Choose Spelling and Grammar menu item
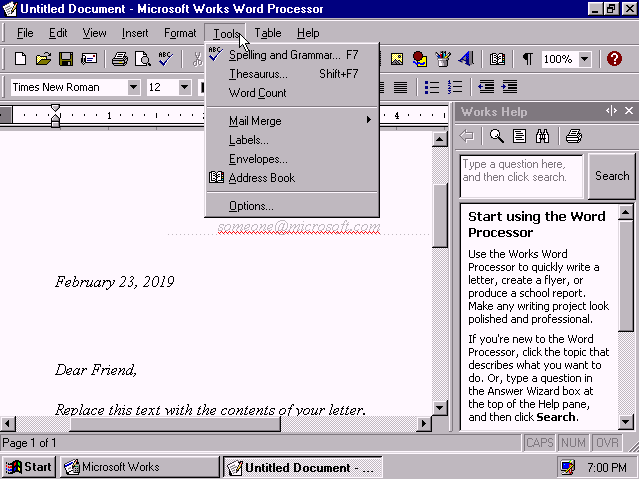Viewport: 639px width, 479px height. point(292,55)
